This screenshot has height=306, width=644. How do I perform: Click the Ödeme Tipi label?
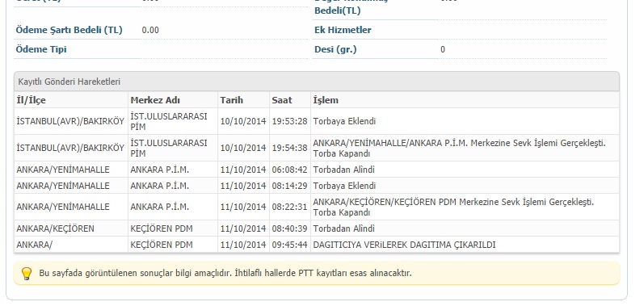[41, 49]
